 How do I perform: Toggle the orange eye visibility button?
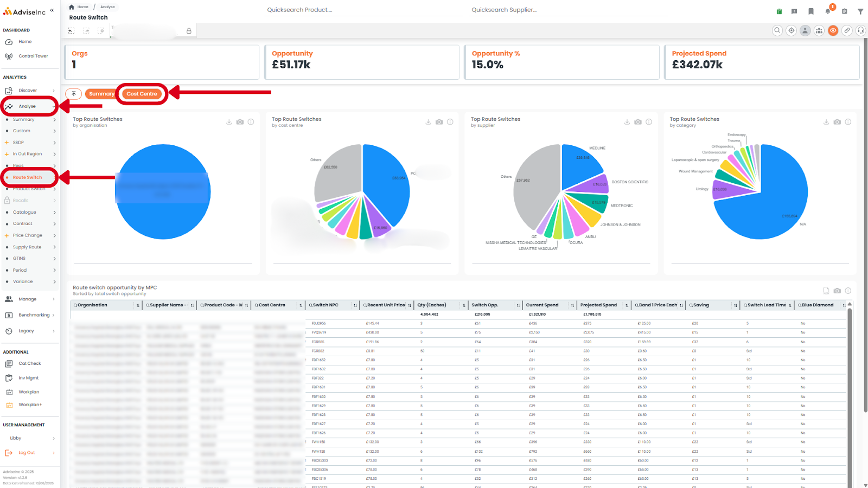click(x=833, y=30)
